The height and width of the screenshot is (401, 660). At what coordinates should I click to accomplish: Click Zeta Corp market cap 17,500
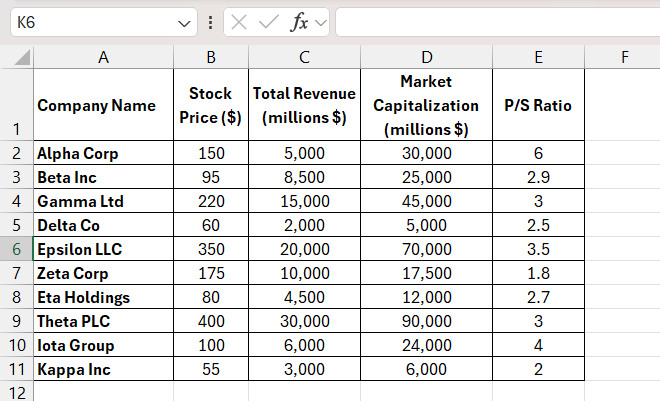tap(426, 273)
